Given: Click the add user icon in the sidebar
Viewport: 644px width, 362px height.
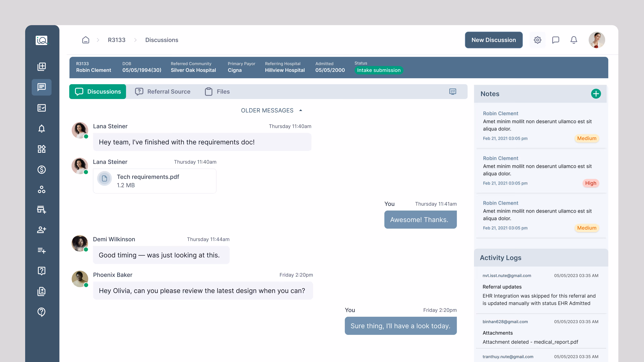Looking at the screenshot, I should (41, 230).
